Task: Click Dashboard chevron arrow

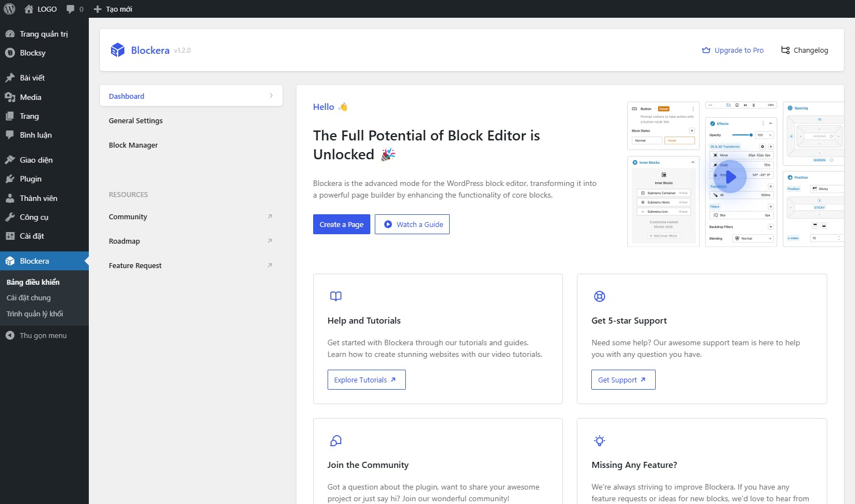Action: pos(271,95)
